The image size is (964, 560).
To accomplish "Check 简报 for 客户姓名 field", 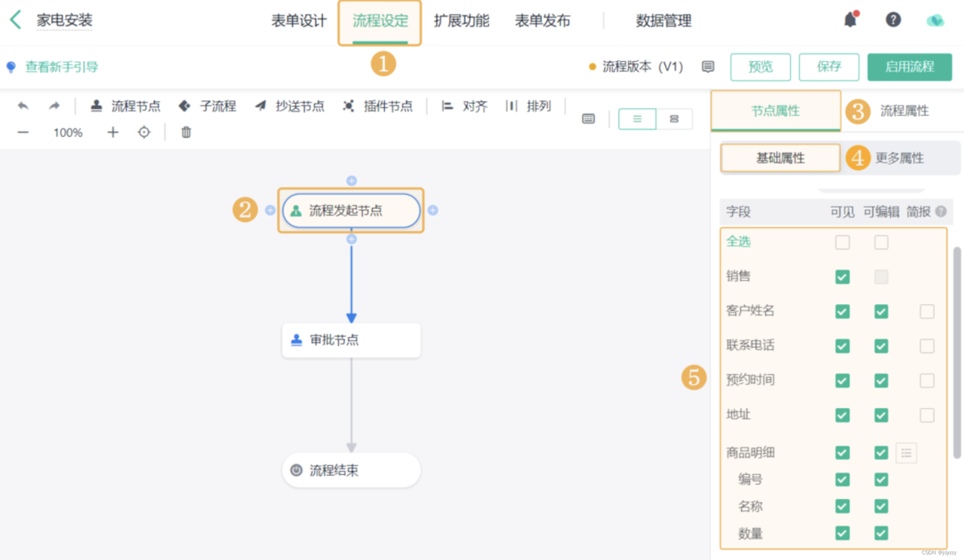I will tap(927, 312).
